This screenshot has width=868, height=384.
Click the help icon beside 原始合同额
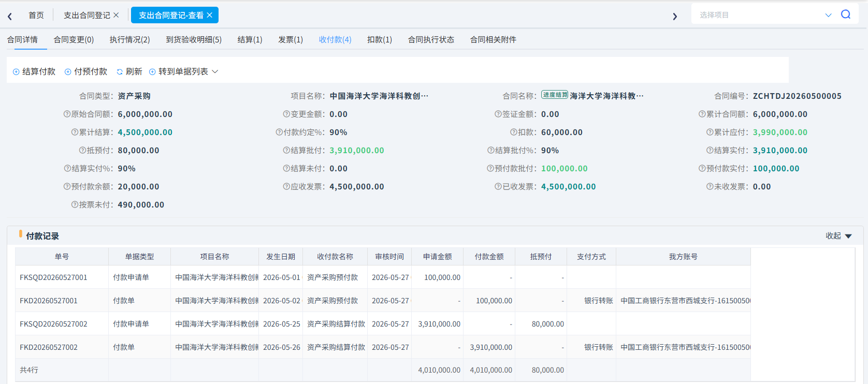coord(67,114)
